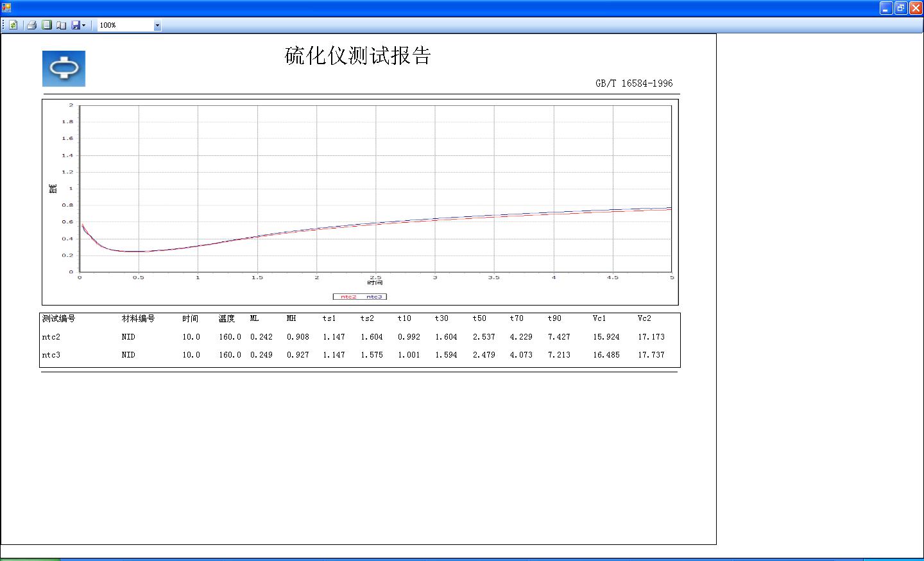The width and height of the screenshot is (924, 561).
Task: Click the application icon in title bar
Action: pyautogui.click(x=6, y=8)
